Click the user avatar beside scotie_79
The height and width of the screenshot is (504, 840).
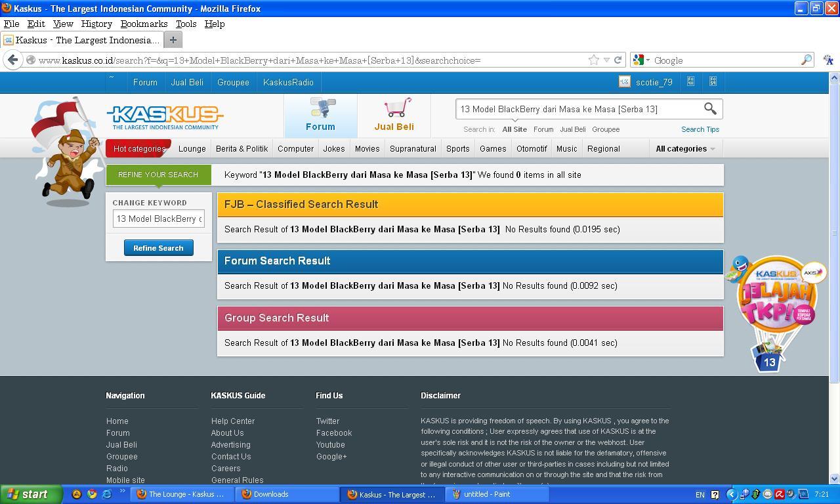[624, 82]
